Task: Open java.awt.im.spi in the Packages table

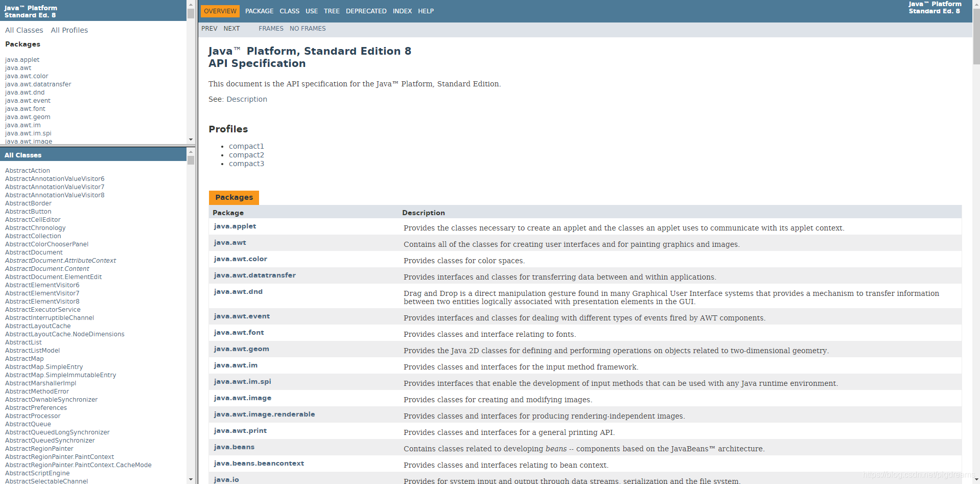Action: (x=243, y=382)
